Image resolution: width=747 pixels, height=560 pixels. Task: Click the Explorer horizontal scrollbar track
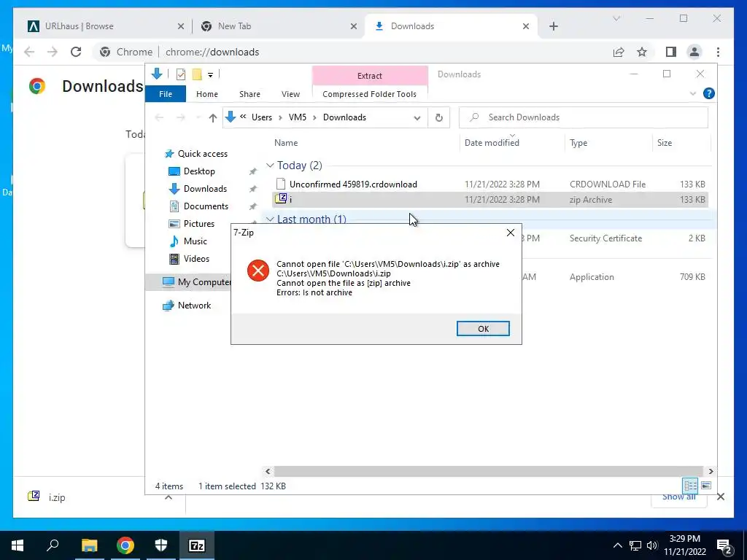[489, 472]
